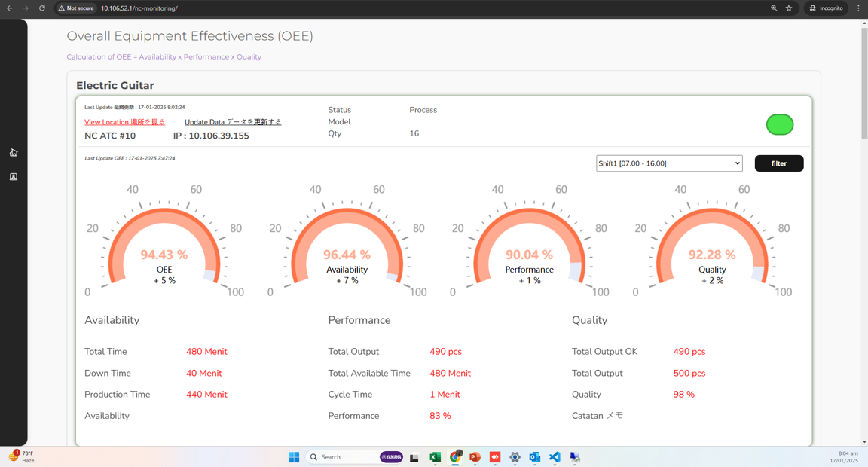Click the green status indicator
868x467 pixels.
coord(780,124)
